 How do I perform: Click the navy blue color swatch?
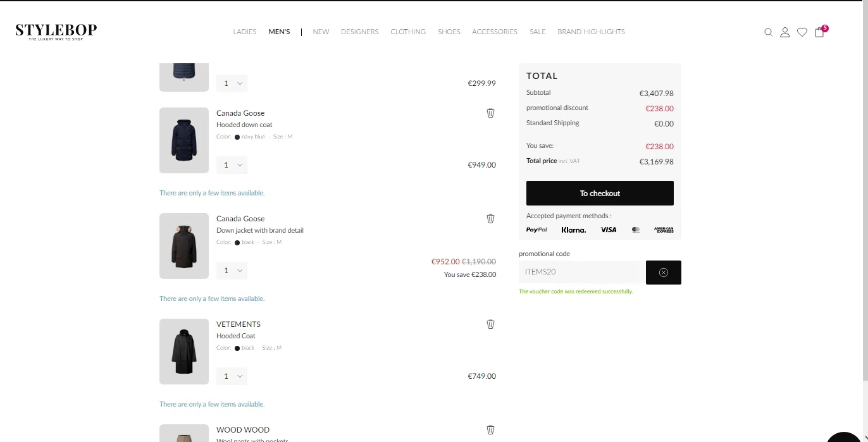coord(237,137)
